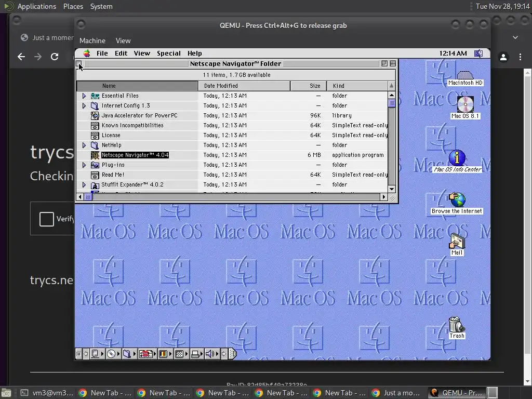Click the Finder window's horizontal scroll right arrow

384,197
